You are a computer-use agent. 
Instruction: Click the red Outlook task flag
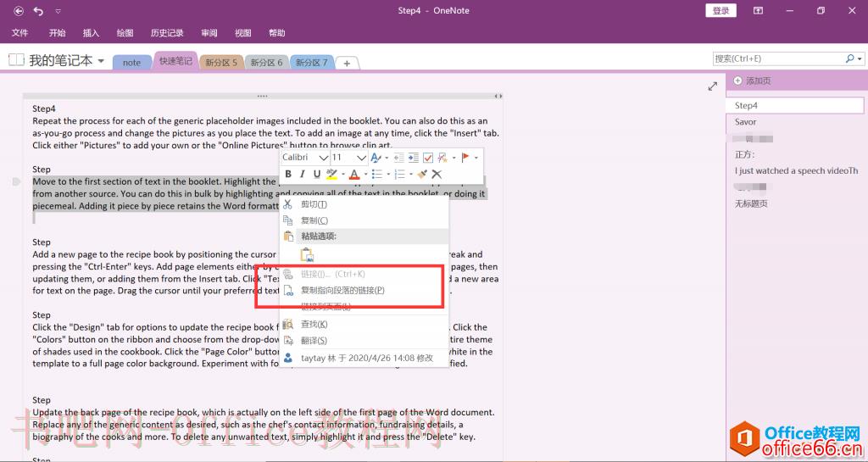(465, 158)
